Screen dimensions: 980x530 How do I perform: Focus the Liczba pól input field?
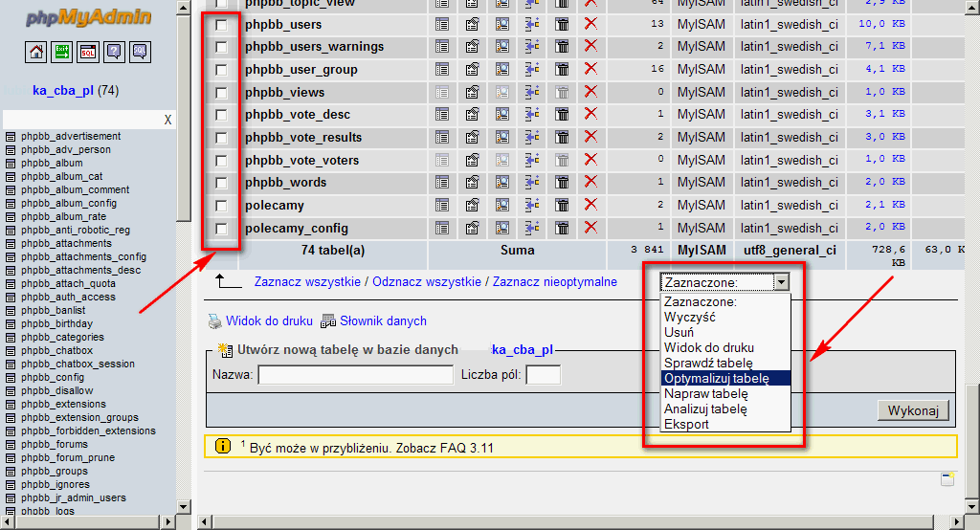point(544,375)
